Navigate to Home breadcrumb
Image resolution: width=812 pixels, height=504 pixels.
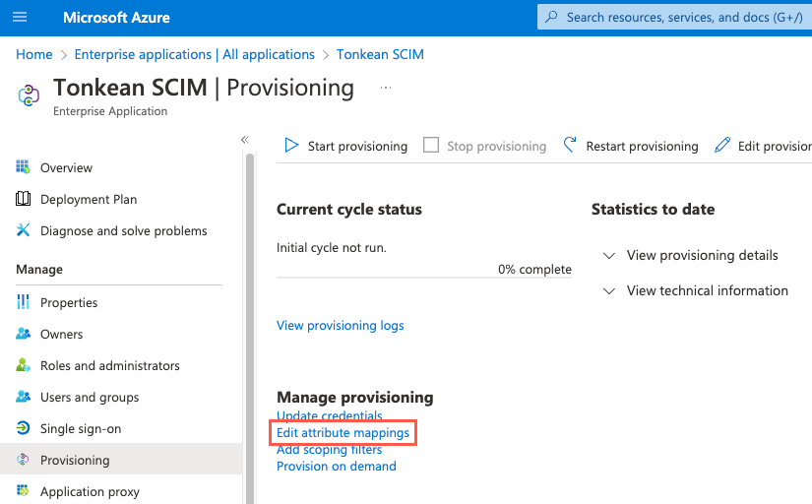[x=34, y=54]
